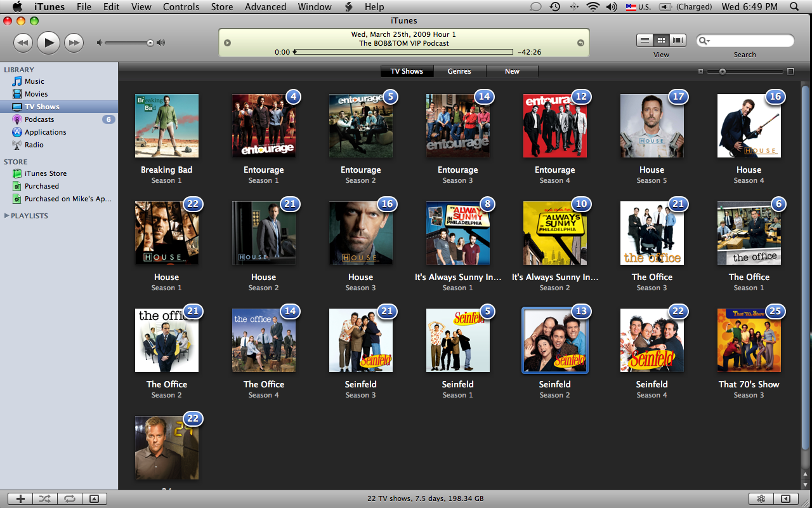This screenshot has height=508, width=812.
Task: Open the scripts menu icon
Action: tap(348, 7)
